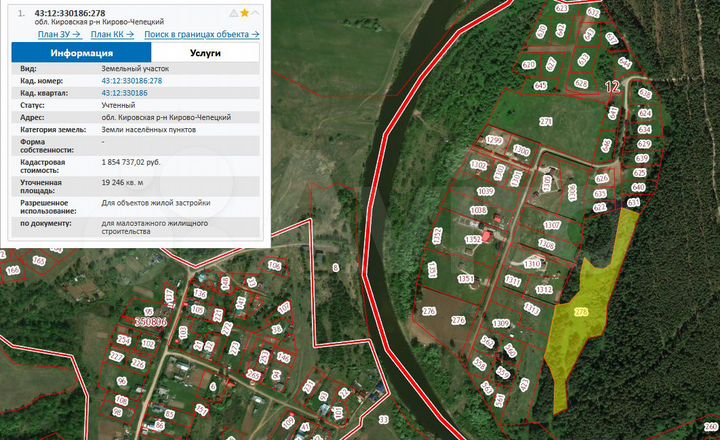
Task: Click parcel 1351 on the map
Action: 465,279
